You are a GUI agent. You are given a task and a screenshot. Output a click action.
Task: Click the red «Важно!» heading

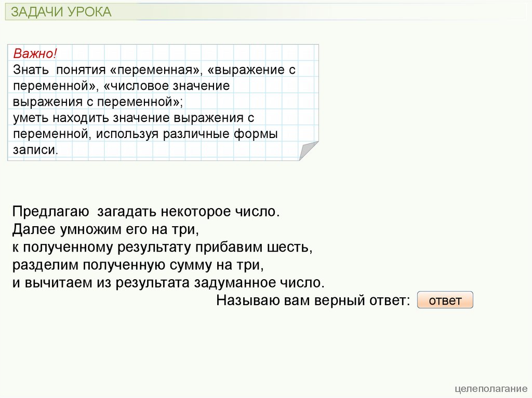[x=35, y=53]
